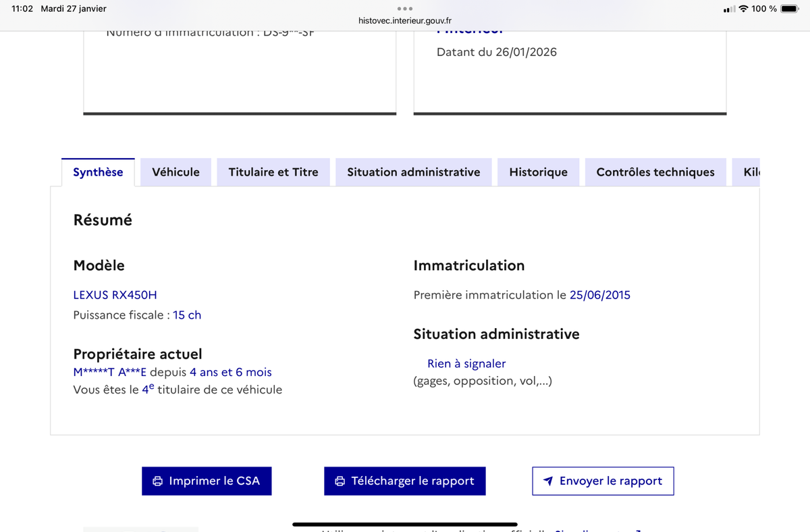This screenshot has width=810, height=532.
Task: Select the partially visible Kilométrage tab
Action: 747,172
